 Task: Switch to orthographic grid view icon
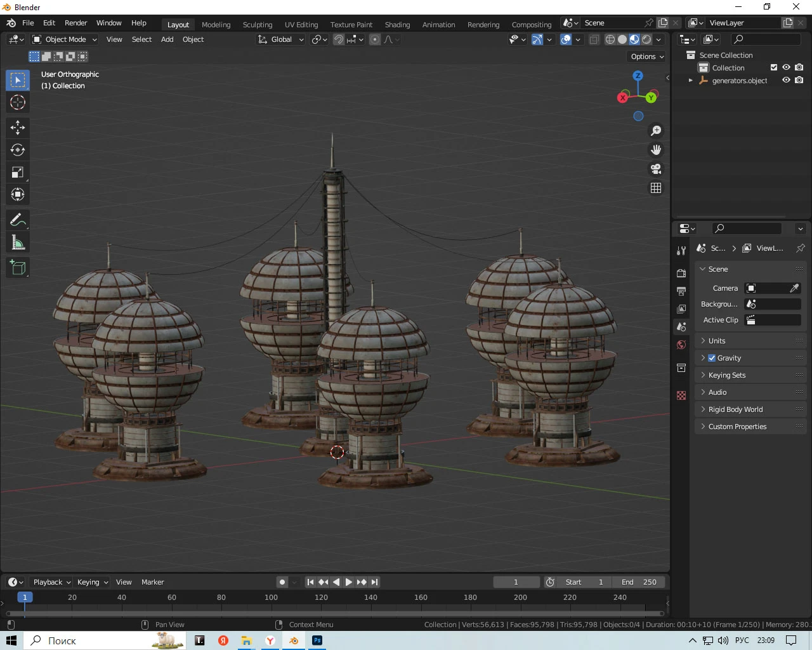(656, 188)
